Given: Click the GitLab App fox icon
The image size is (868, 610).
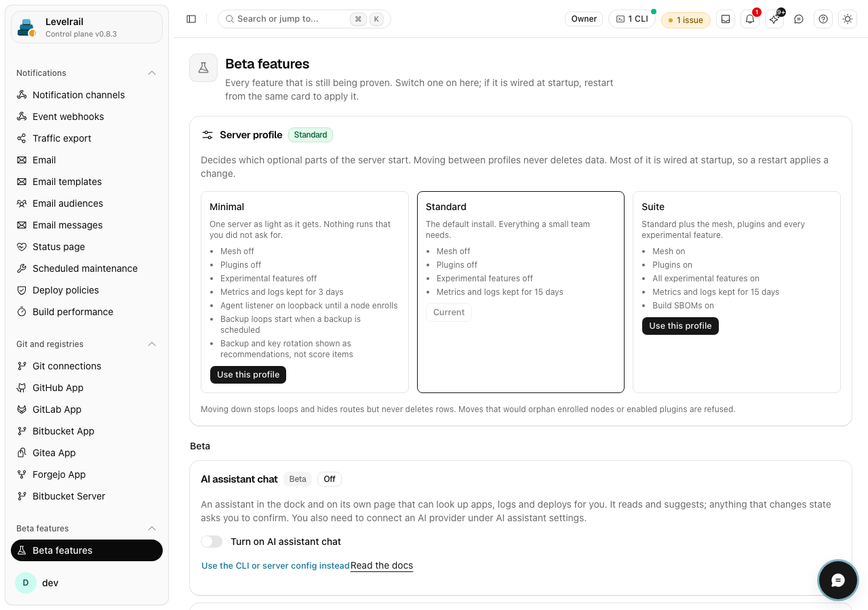Looking at the screenshot, I should (x=22, y=409).
